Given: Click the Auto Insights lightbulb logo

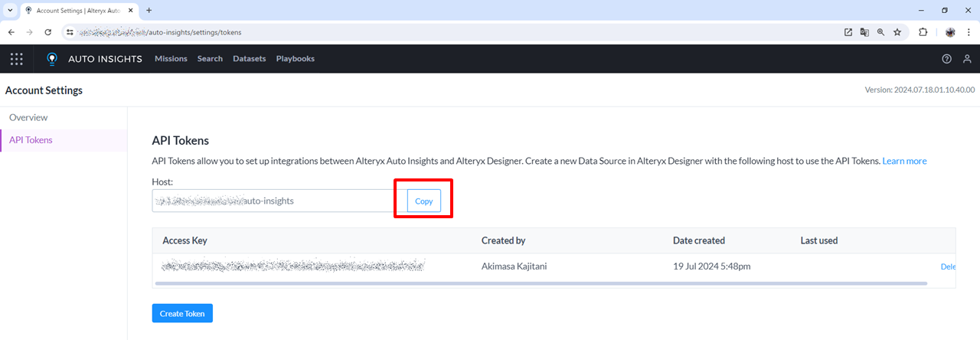Looking at the screenshot, I should 52,59.
